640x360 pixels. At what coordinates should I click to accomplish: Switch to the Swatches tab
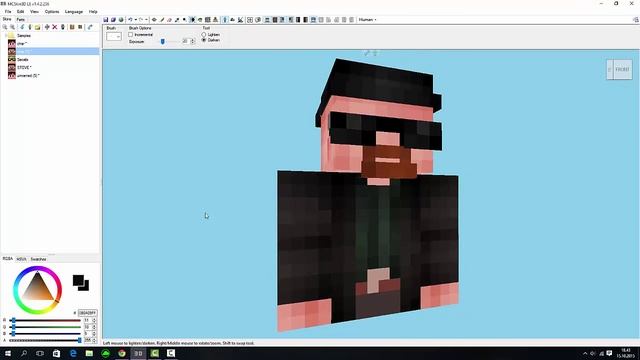point(38,259)
